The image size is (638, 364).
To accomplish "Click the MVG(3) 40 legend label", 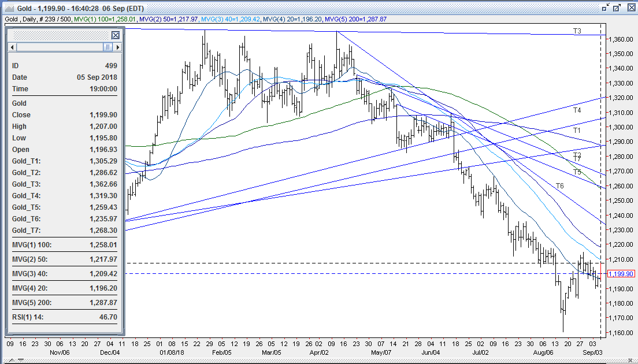I will pyautogui.click(x=231, y=19).
